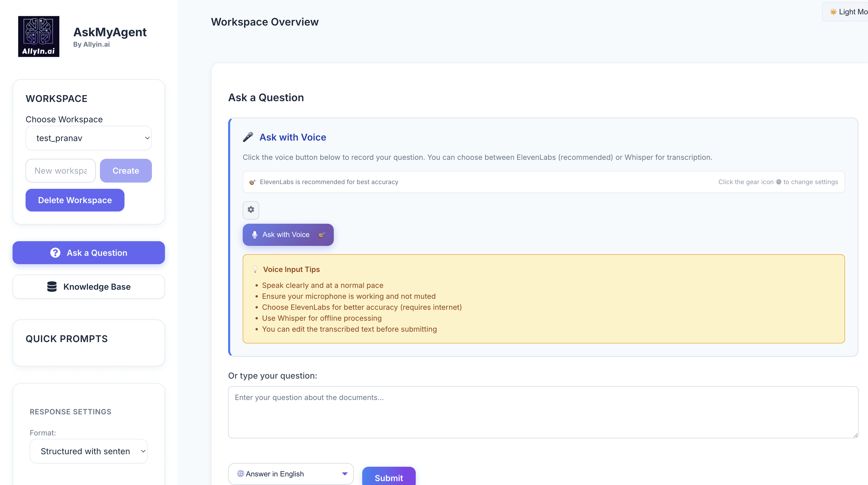The height and width of the screenshot is (485, 868).
Task: Click the Create workspace button
Action: [126, 171]
